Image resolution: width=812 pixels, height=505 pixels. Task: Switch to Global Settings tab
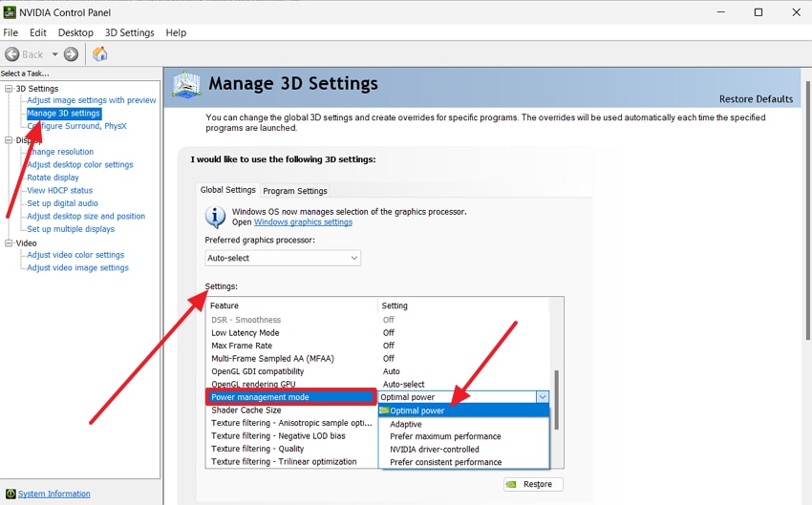(228, 190)
